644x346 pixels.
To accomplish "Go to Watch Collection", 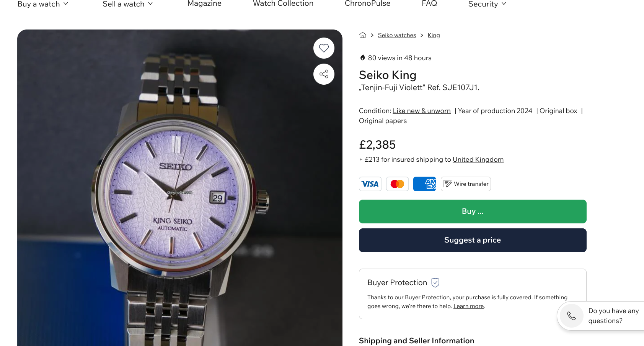I will click(283, 4).
